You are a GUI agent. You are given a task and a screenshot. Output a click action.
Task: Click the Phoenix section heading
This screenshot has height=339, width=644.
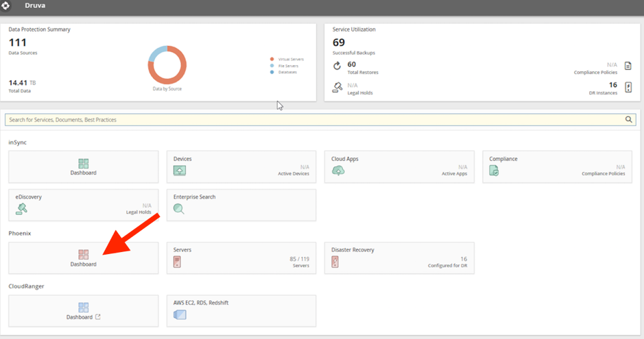20,234
